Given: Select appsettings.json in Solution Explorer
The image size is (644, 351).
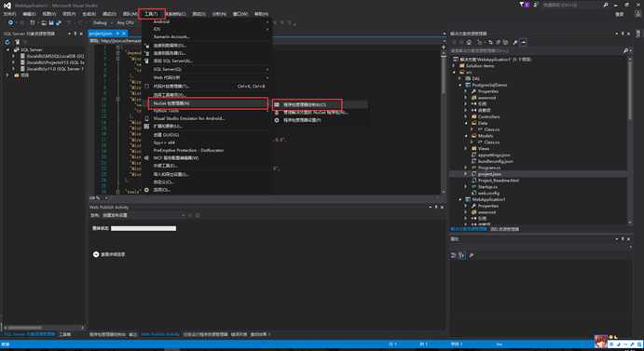Looking at the screenshot, I should [494, 155].
